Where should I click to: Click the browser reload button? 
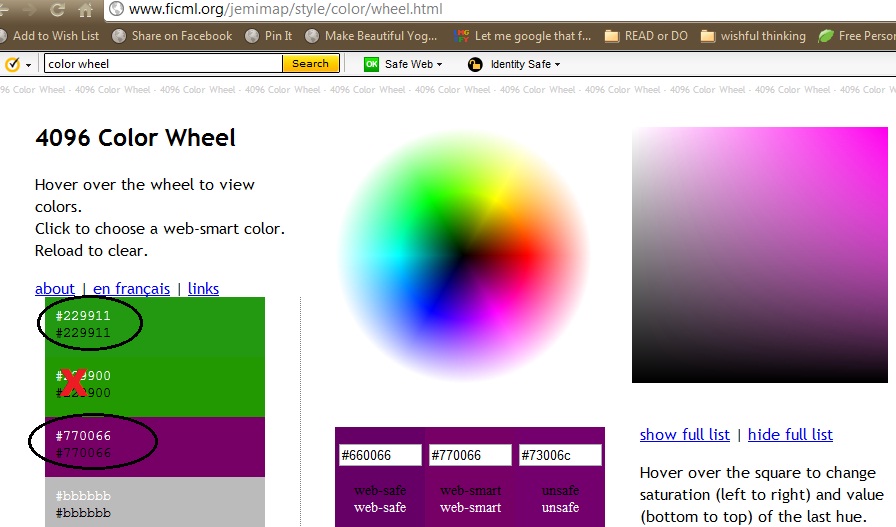(x=57, y=10)
